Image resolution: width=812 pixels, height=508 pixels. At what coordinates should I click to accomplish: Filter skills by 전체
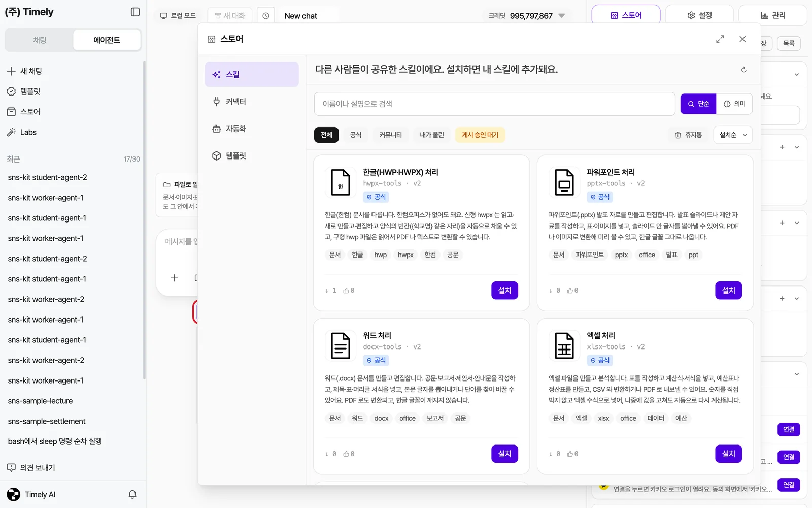coord(326,135)
